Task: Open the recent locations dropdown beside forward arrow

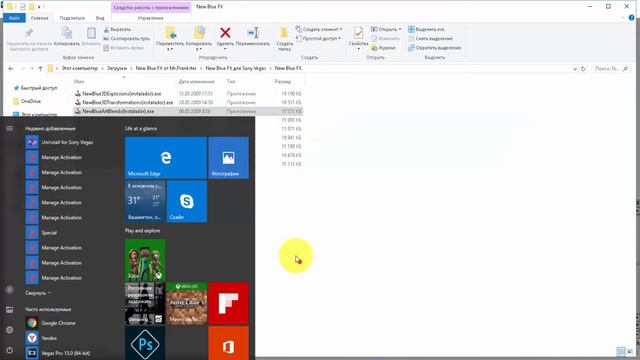Action: 32,69
